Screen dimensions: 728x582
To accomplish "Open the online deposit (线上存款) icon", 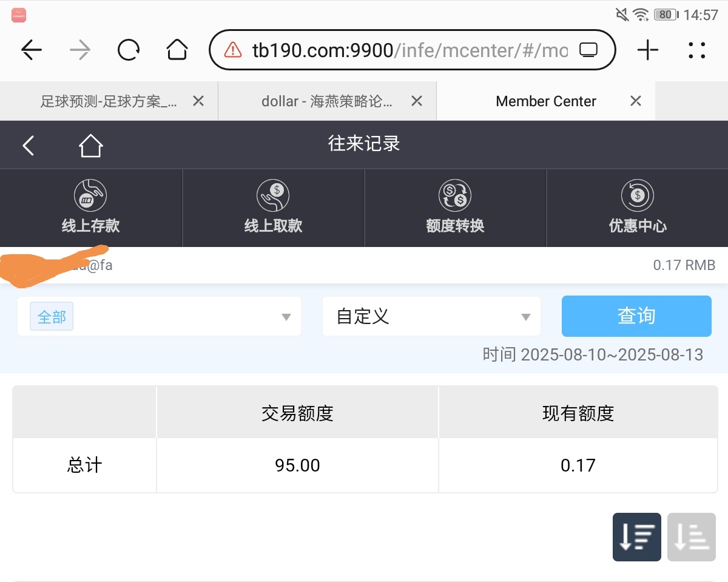I will (91, 195).
